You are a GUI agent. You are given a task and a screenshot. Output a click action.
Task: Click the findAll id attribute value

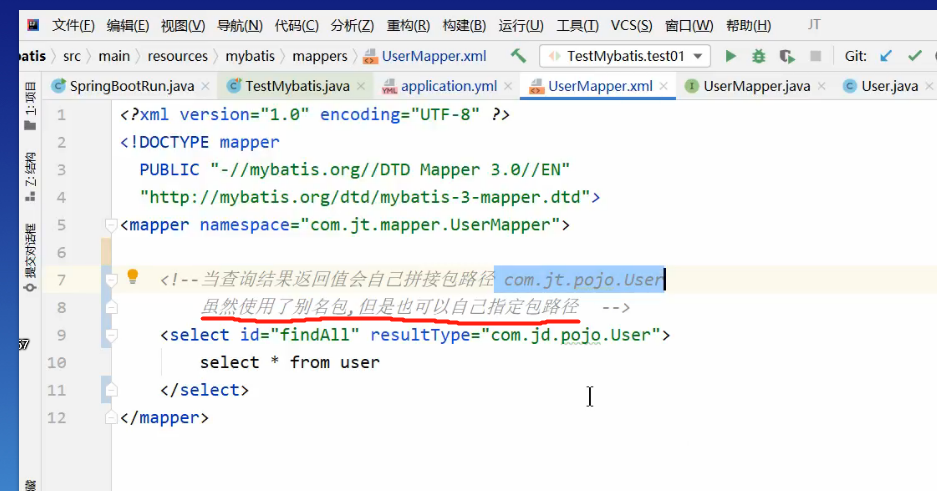point(314,335)
